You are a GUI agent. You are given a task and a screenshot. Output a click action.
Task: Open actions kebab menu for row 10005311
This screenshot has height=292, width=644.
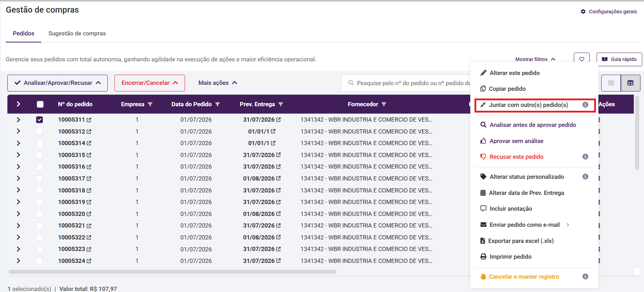tap(599, 120)
